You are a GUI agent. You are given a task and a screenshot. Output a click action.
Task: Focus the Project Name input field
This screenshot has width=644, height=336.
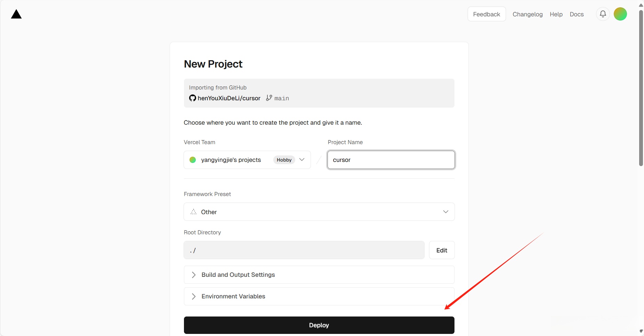point(391,160)
